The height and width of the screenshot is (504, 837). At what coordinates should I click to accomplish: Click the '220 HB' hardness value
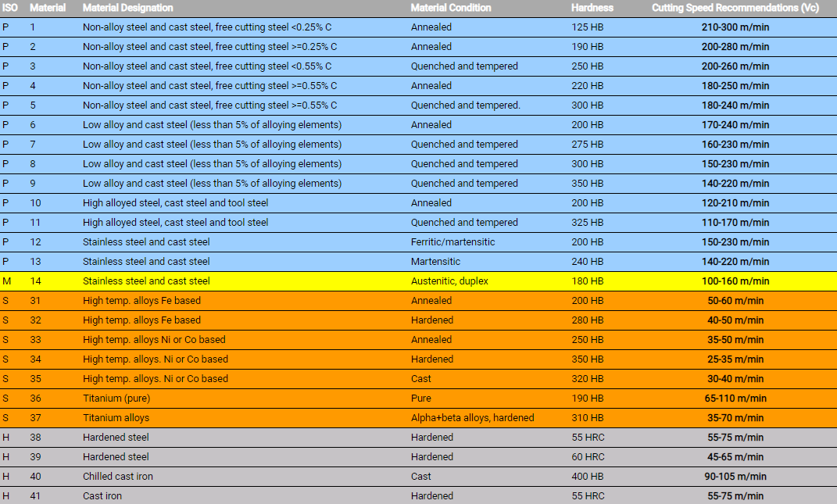tap(587, 86)
